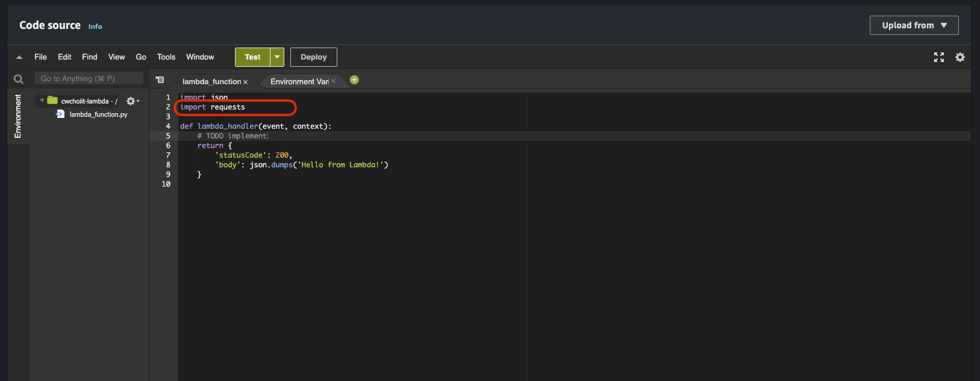
Task: Open editor preferences gear icon
Action: [960, 57]
